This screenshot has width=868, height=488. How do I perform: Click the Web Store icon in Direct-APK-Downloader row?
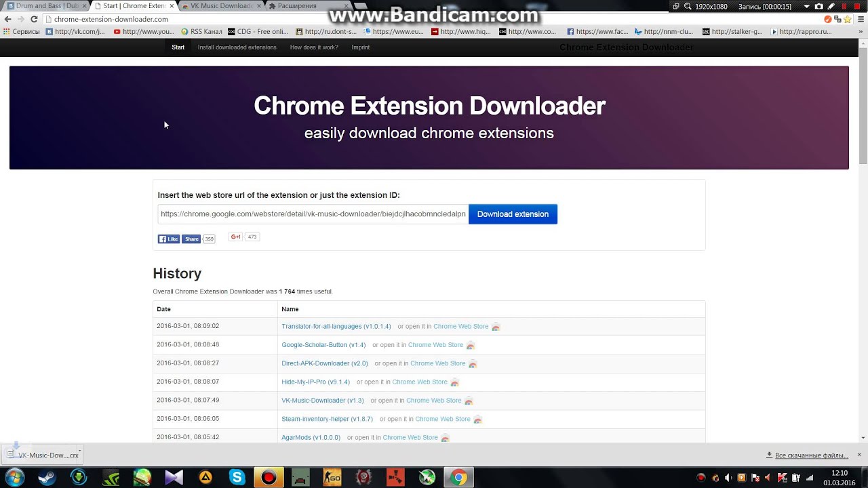[x=473, y=364]
